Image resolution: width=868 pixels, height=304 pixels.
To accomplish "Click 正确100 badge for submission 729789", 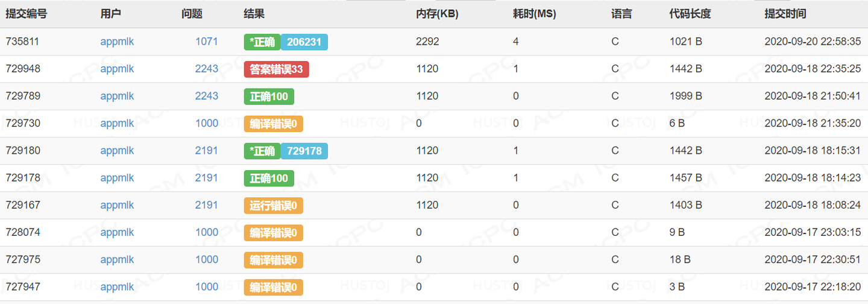I will pos(269,97).
